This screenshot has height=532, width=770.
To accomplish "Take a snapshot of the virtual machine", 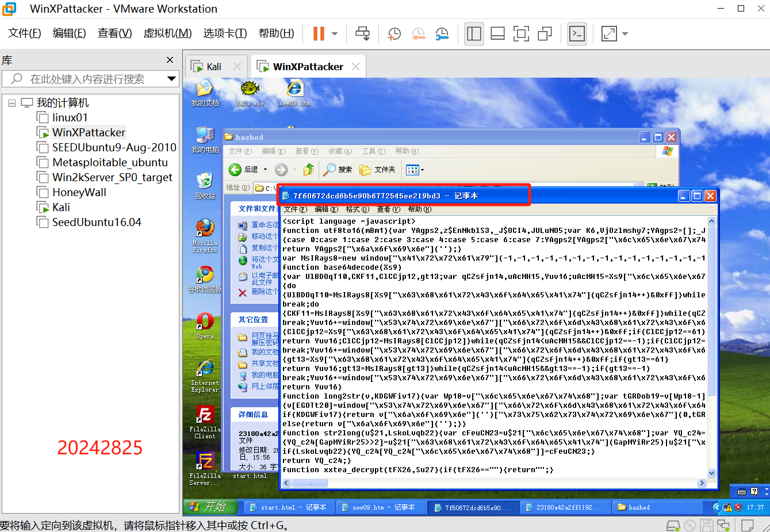I will tap(394, 34).
